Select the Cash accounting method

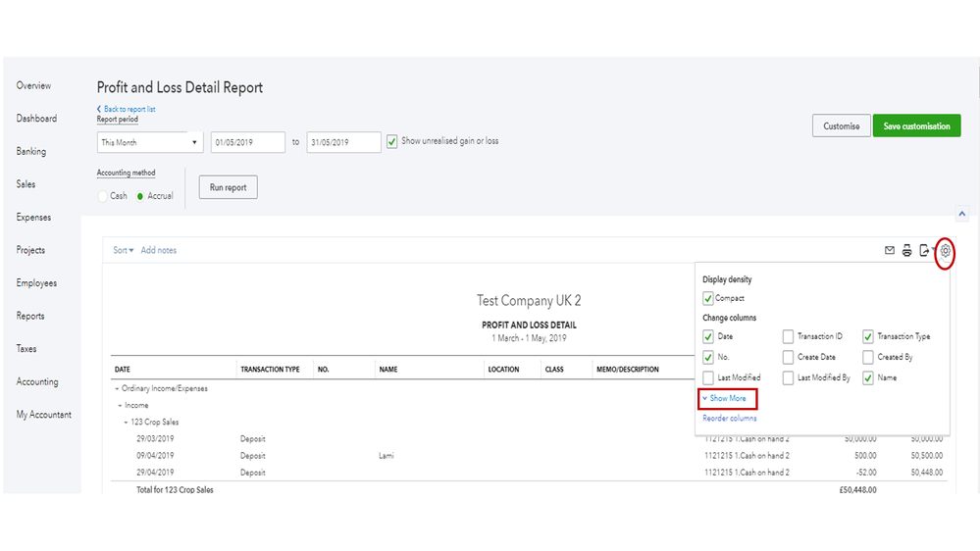point(104,196)
